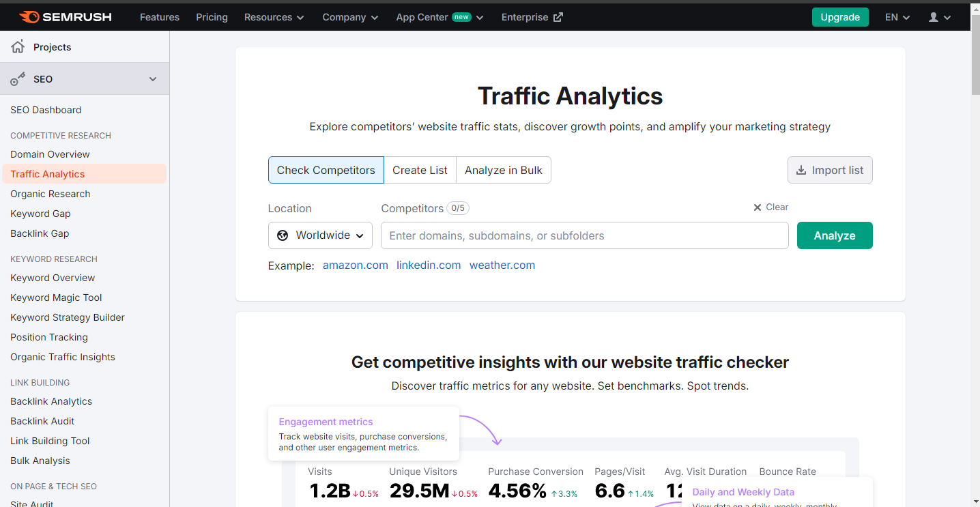Focus the competitors domain input field
980x507 pixels.
585,235
